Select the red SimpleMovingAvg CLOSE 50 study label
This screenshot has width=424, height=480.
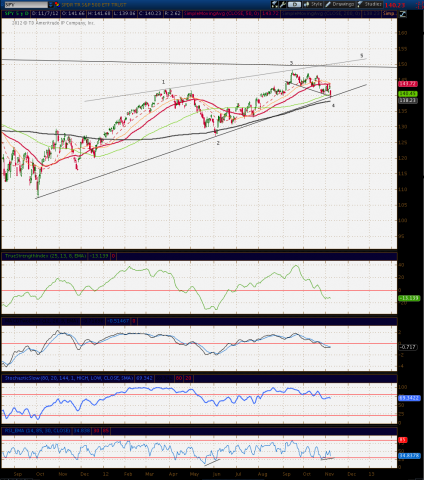[221, 14]
